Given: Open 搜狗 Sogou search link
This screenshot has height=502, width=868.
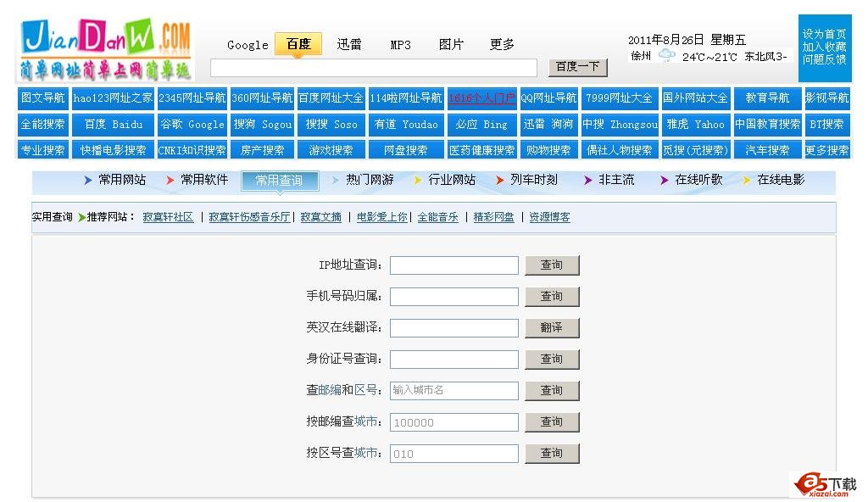Looking at the screenshot, I should (x=262, y=125).
